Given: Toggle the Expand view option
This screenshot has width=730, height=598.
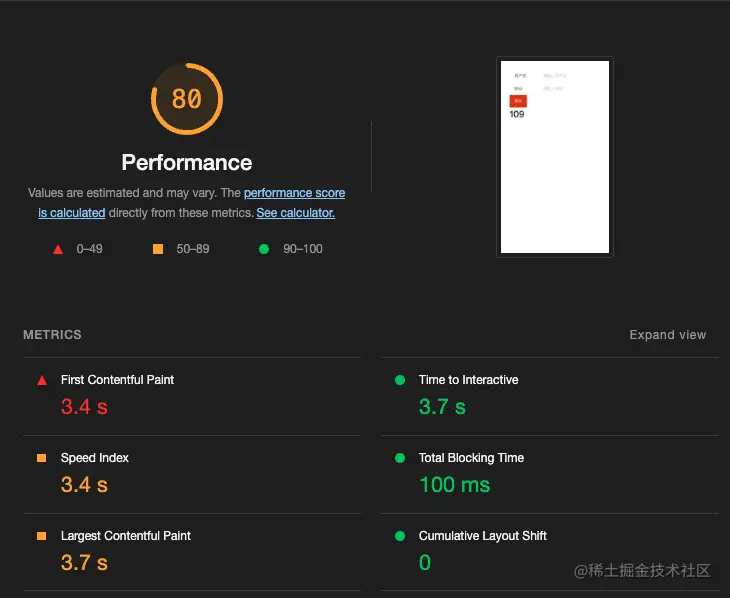Looking at the screenshot, I should (668, 335).
